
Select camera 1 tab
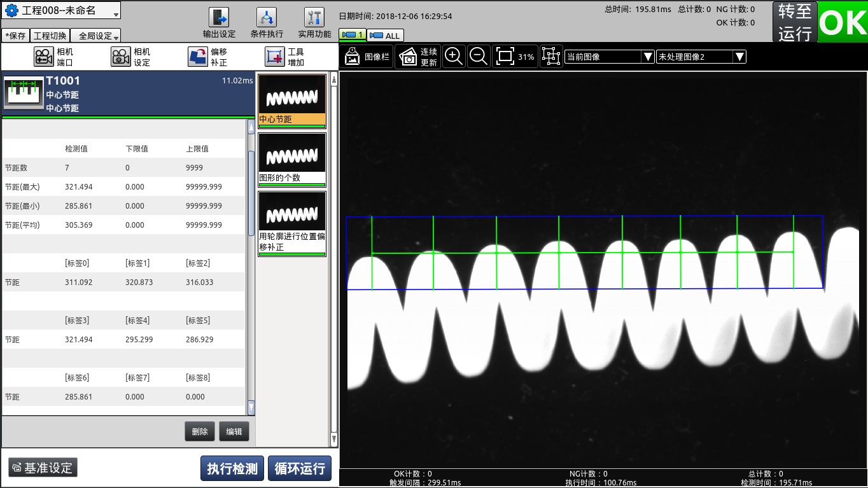[x=352, y=35]
